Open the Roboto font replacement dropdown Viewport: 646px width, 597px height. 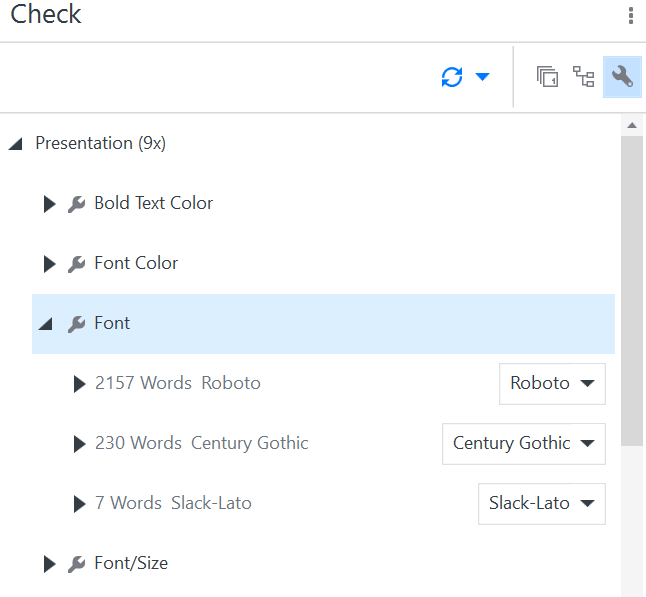(x=552, y=384)
